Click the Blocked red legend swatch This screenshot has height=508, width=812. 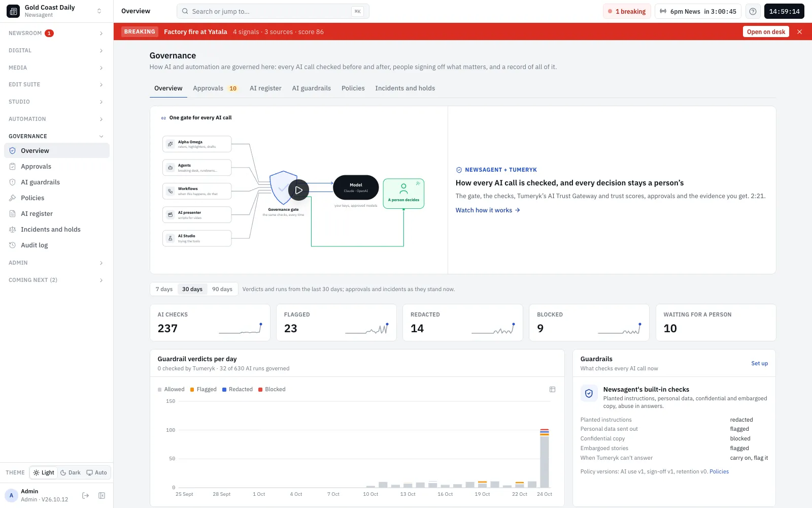click(260, 390)
